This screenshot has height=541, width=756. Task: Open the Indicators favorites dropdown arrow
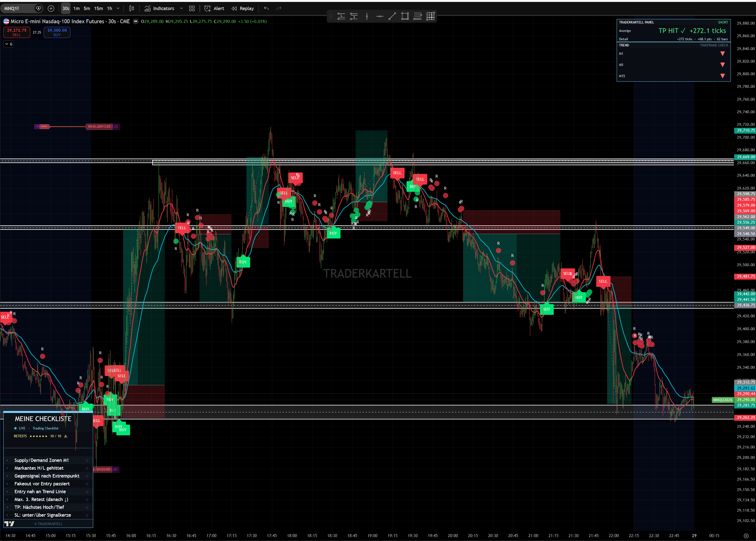pos(181,8)
